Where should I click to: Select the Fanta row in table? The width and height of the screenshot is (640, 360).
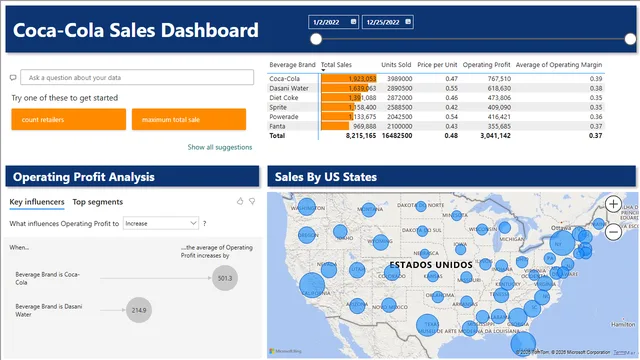pyautogui.click(x=436, y=126)
